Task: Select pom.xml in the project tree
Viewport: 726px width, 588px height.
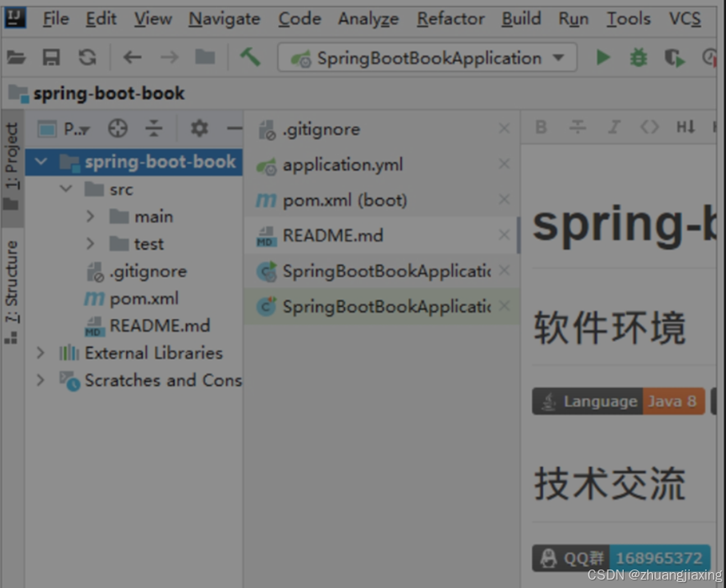Action: [x=132, y=299]
